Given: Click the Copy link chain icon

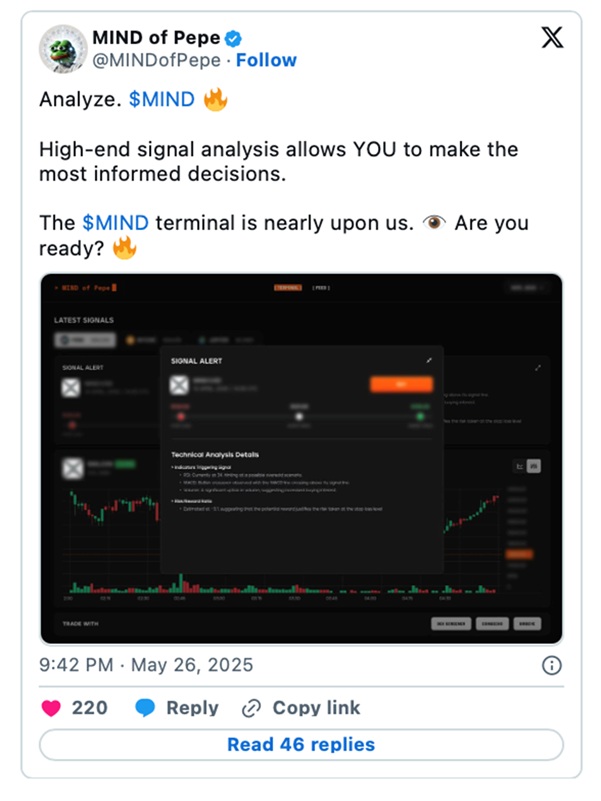Looking at the screenshot, I should 252,707.
